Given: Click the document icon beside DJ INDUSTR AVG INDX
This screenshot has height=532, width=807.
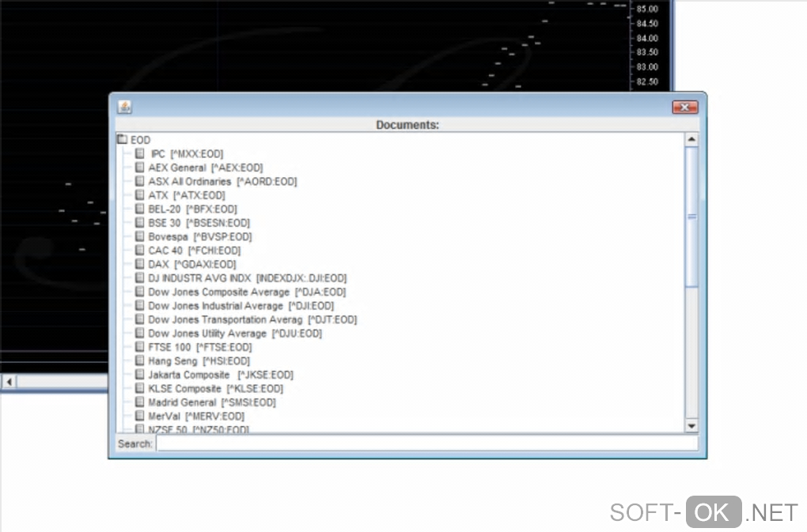Looking at the screenshot, I should 139,277.
